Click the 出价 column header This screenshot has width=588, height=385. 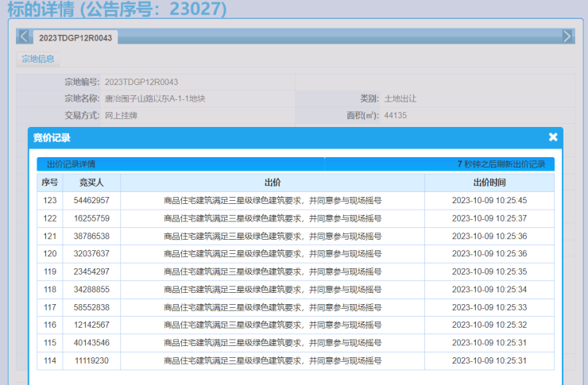[x=272, y=183]
